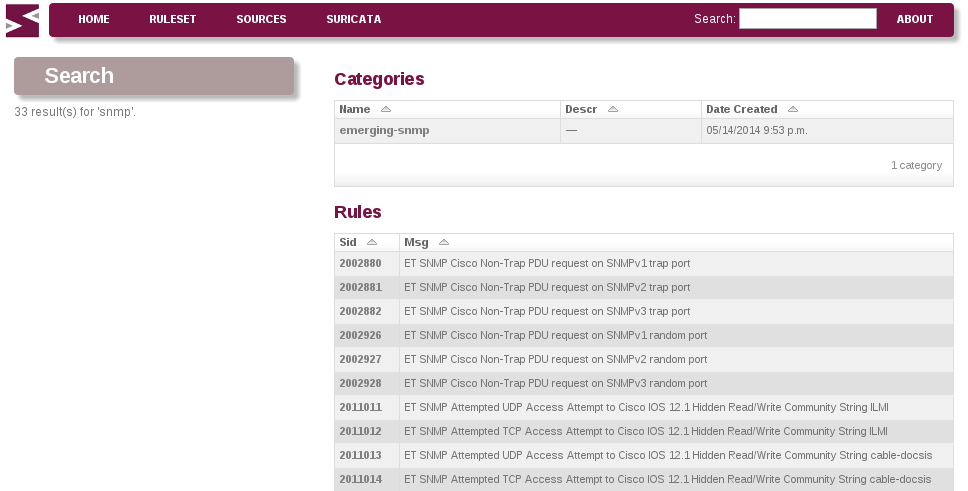The width and height of the screenshot is (968, 491).
Task: Open rule 2002882 link
Action: 360,311
